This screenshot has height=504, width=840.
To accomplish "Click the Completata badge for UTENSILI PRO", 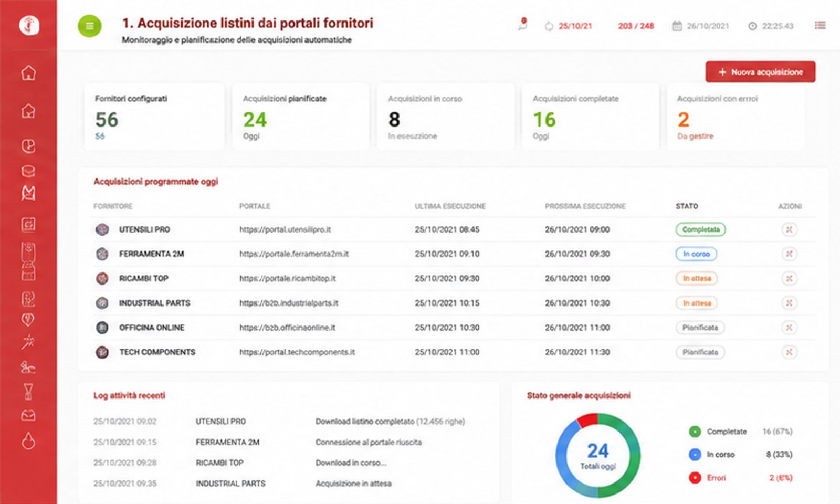I will (700, 229).
